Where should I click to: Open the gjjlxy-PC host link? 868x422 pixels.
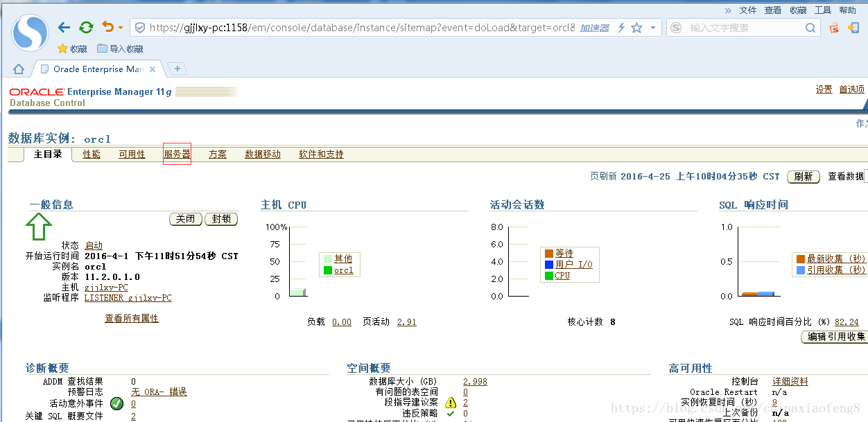pyautogui.click(x=106, y=288)
